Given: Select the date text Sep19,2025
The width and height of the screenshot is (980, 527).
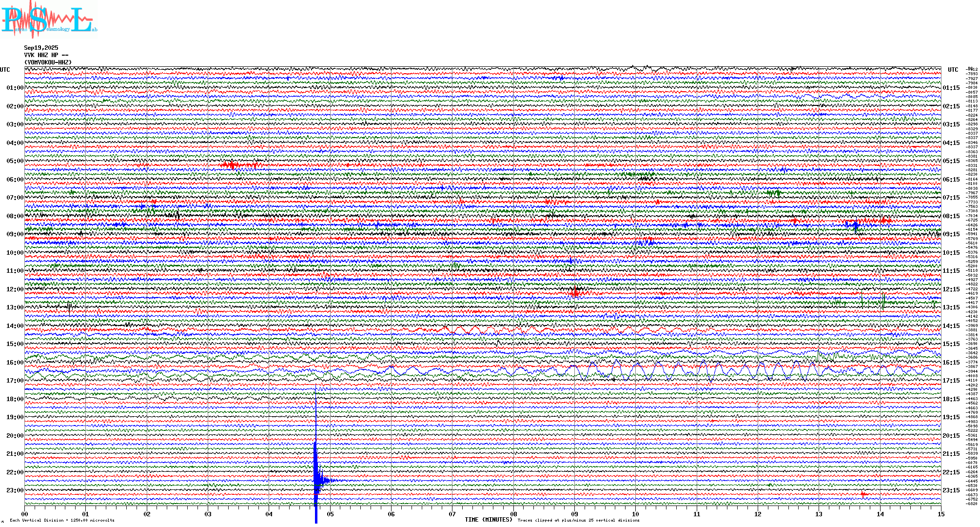Looking at the screenshot, I should click(41, 48).
